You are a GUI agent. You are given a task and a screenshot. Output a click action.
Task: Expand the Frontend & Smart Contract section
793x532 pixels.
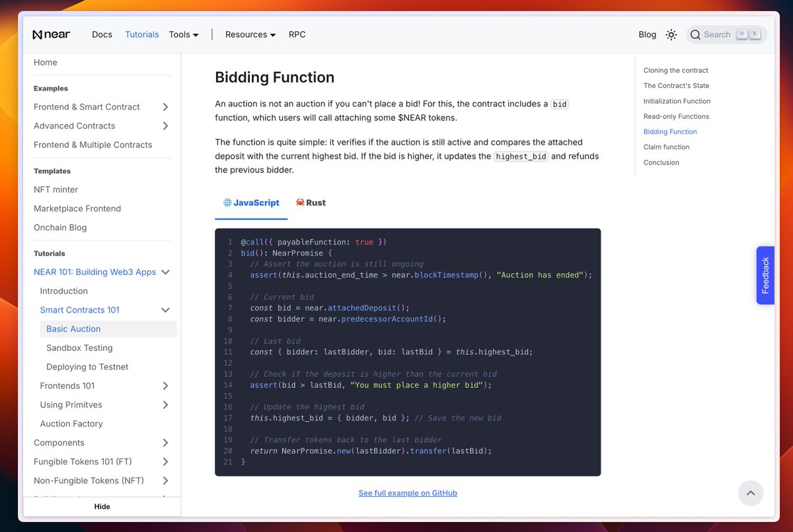[165, 107]
